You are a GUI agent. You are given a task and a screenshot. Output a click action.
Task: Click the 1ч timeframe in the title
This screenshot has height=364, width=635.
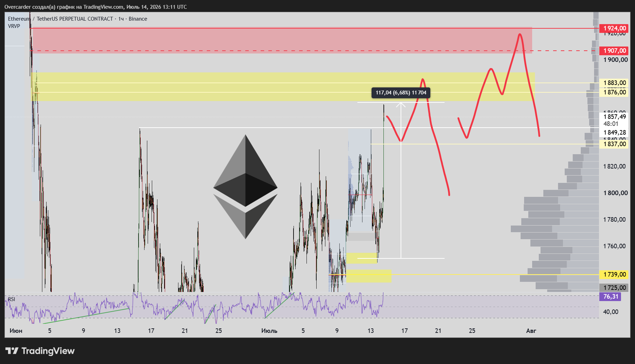click(x=121, y=19)
